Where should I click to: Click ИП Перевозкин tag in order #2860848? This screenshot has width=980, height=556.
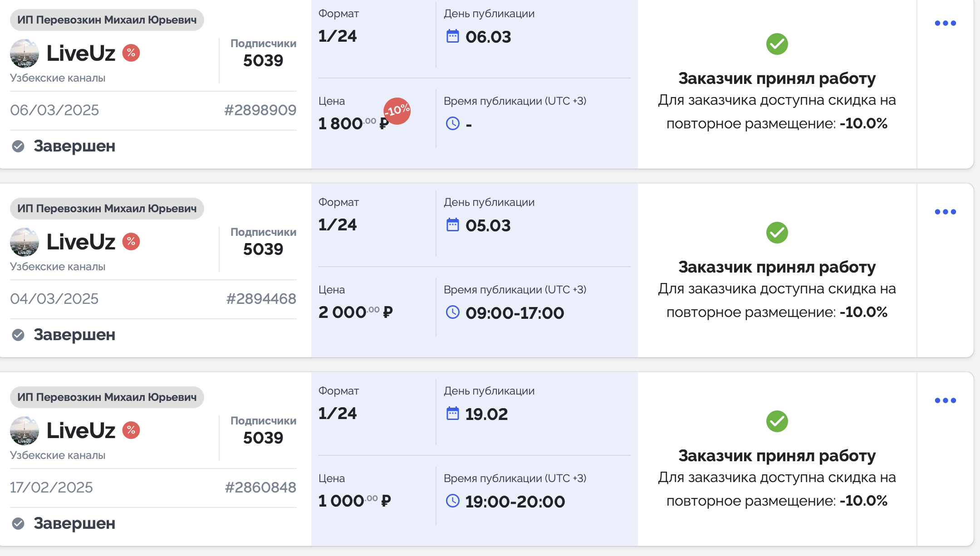coord(107,397)
